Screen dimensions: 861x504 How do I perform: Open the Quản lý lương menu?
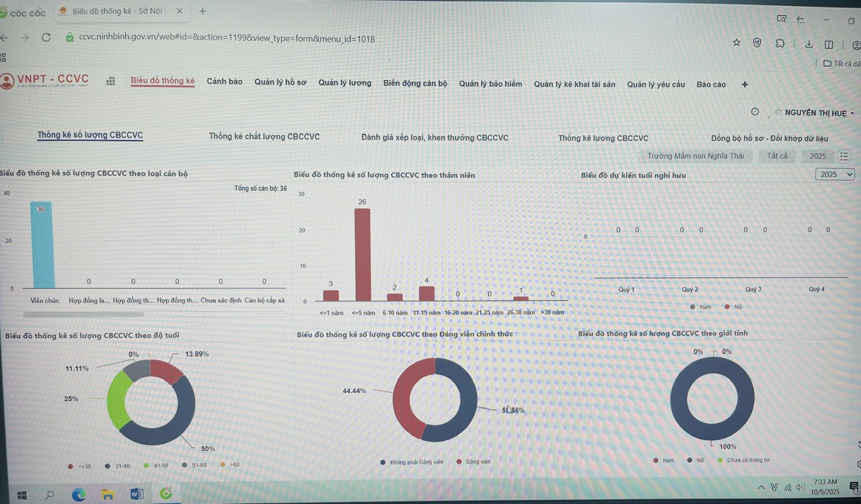344,83
